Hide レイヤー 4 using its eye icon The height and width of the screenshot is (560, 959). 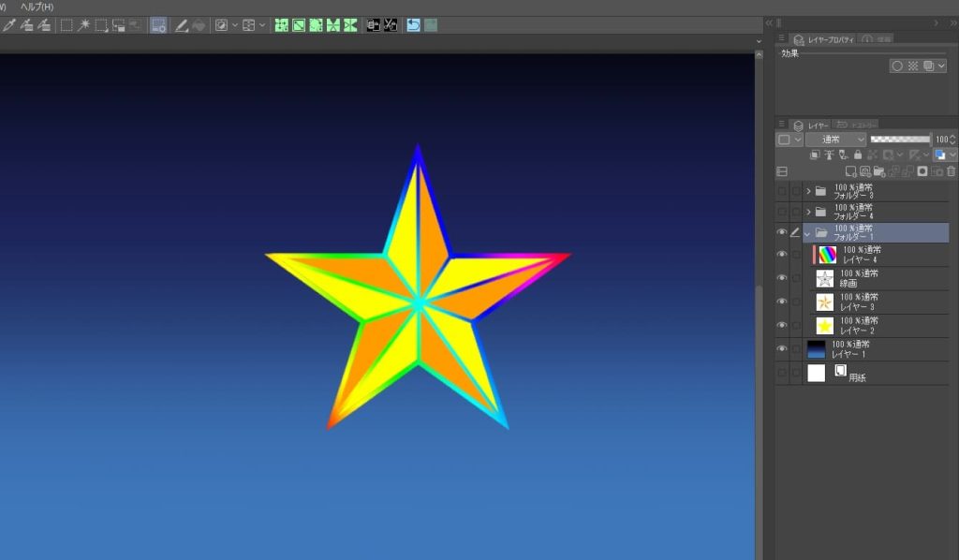click(x=782, y=255)
